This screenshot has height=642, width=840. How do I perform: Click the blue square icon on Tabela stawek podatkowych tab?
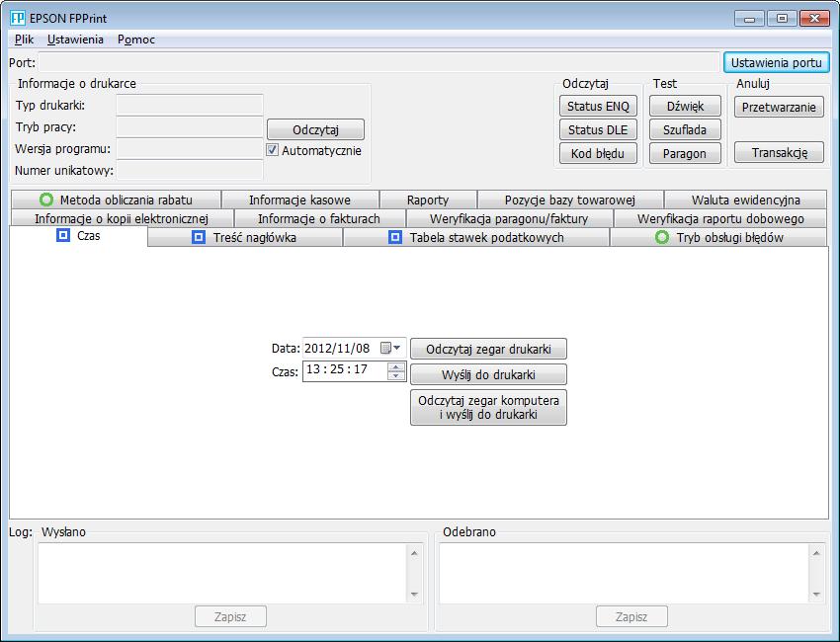tap(395, 237)
